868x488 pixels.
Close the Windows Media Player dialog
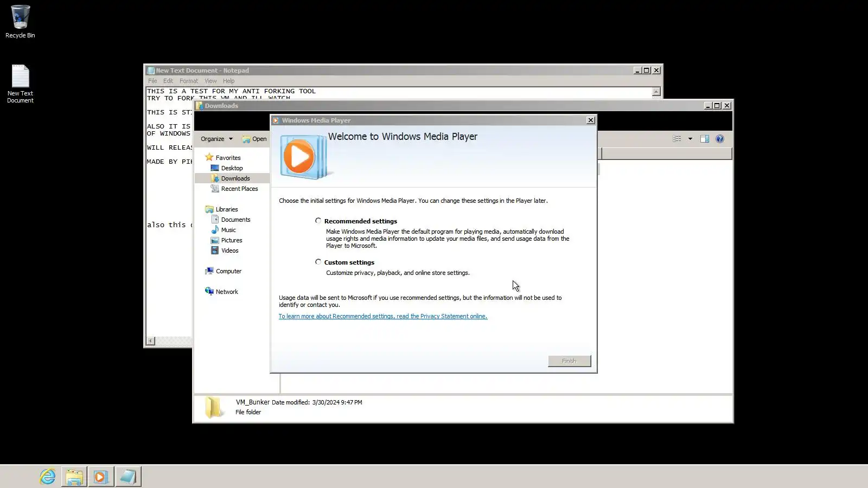point(590,120)
